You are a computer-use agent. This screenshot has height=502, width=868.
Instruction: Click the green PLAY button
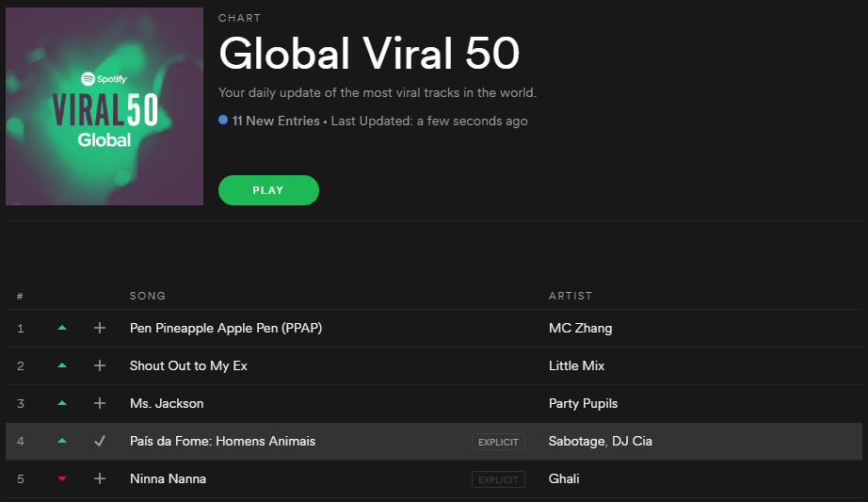point(268,190)
